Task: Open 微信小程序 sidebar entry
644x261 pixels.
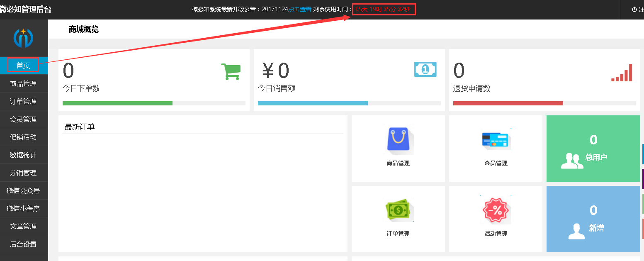Action: click(23, 208)
